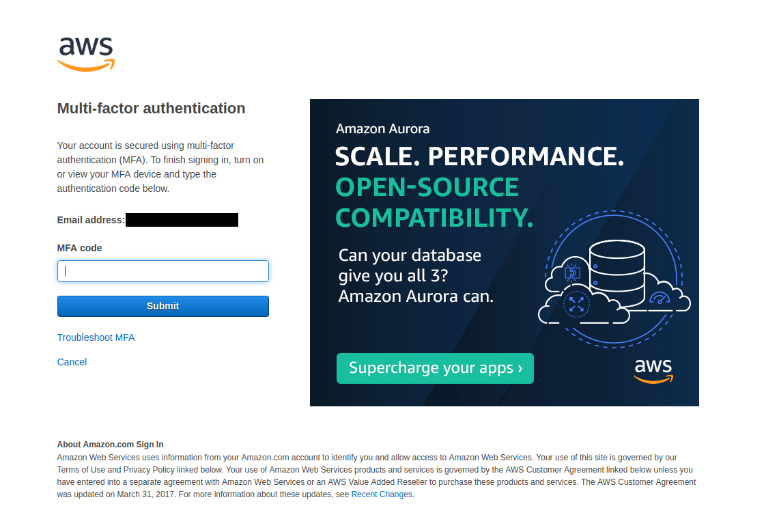Click the Cancel link
Viewport: 764px width, 532px height.
tap(72, 362)
